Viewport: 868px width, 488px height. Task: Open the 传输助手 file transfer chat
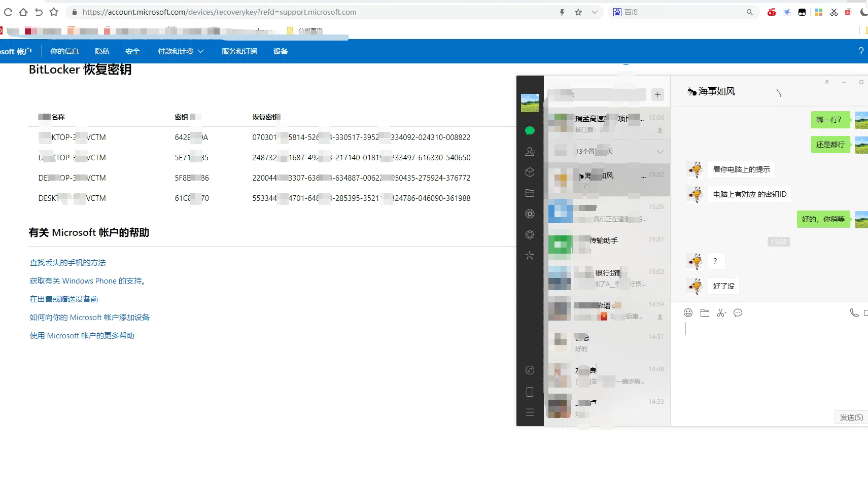(x=607, y=245)
